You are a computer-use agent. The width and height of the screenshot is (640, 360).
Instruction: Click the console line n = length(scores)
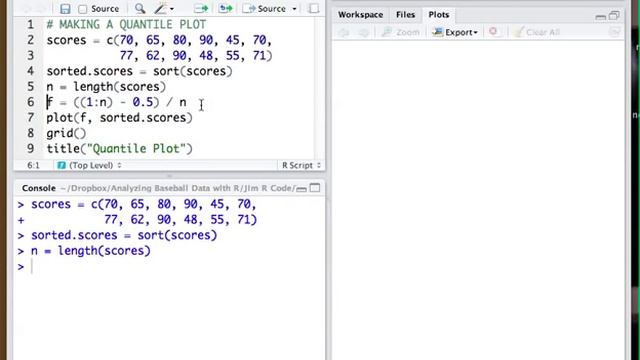(91, 251)
